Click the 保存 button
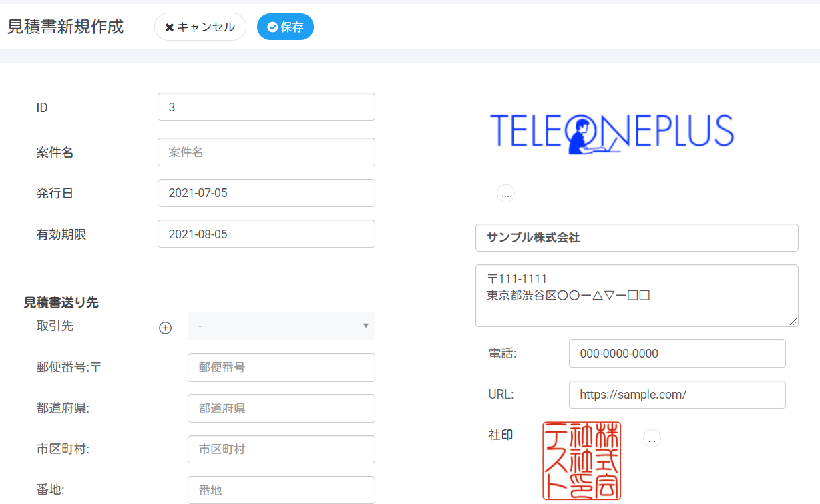This screenshot has height=504, width=820. (x=285, y=27)
